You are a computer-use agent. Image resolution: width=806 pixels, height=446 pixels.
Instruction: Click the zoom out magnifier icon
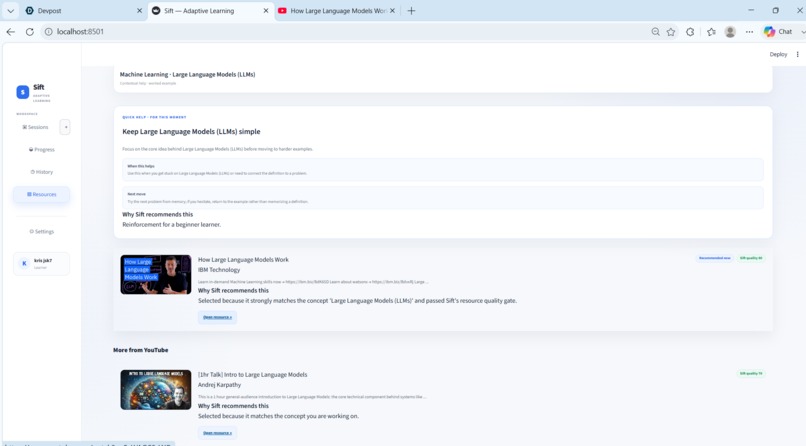tap(655, 32)
